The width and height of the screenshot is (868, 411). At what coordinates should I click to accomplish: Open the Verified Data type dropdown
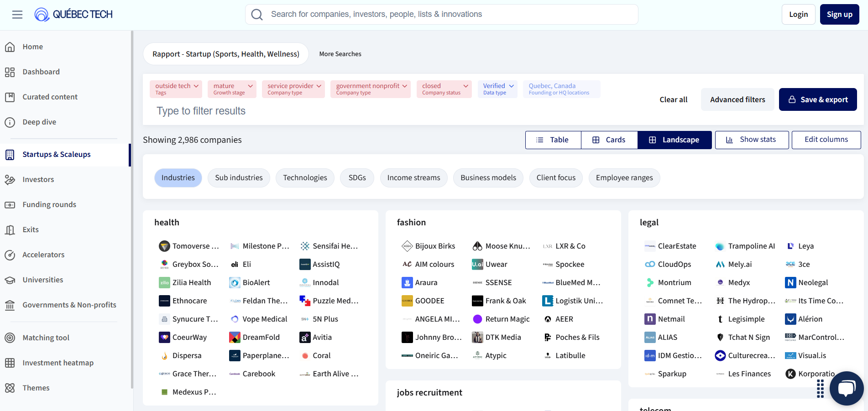(x=497, y=89)
